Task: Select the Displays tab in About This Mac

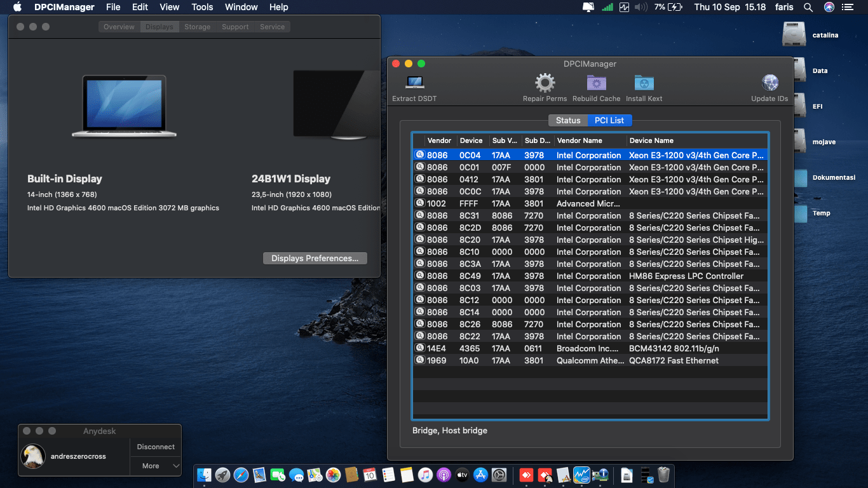Action: tap(159, 27)
